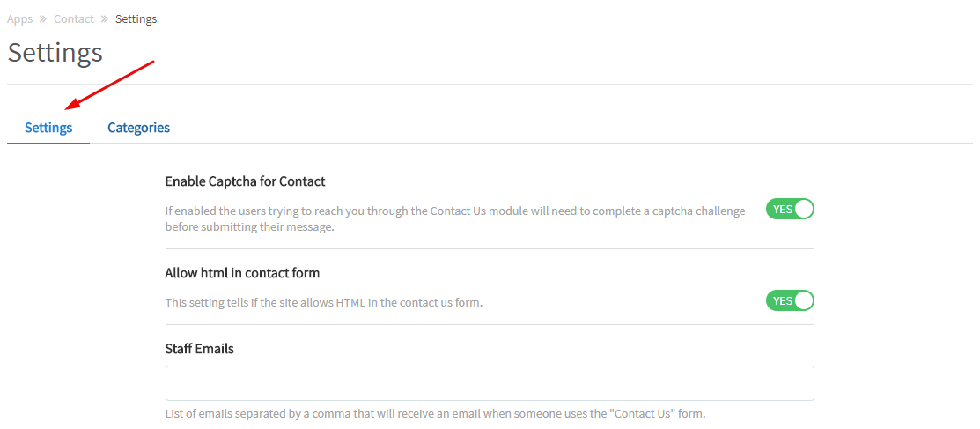Click the YES text on the html toggle
Image resolution: width=980 pixels, height=429 pixels.
(x=782, y=301)
